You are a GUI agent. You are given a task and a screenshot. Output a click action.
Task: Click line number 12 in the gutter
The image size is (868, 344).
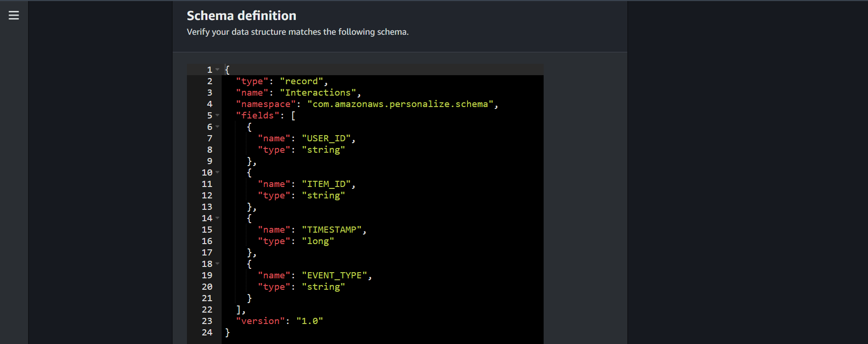click(207, 196)
